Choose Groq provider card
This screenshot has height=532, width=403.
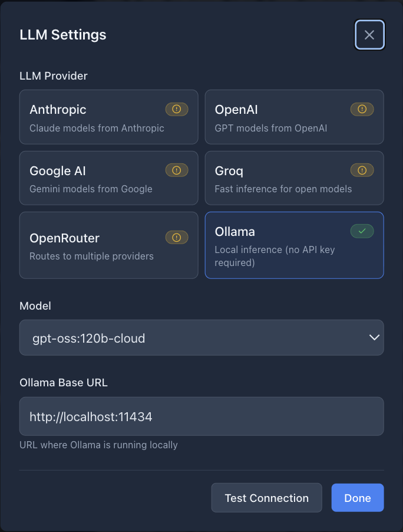(294, 178)
